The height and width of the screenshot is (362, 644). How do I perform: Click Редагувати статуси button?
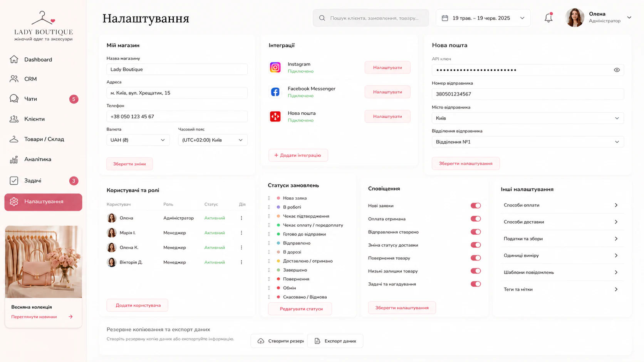300,309
